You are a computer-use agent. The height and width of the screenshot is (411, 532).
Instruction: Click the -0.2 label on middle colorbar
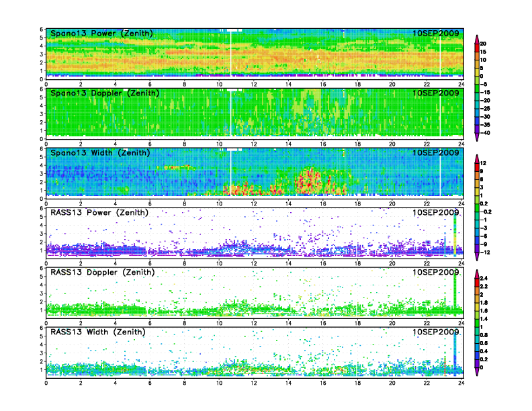click(486, 212)
